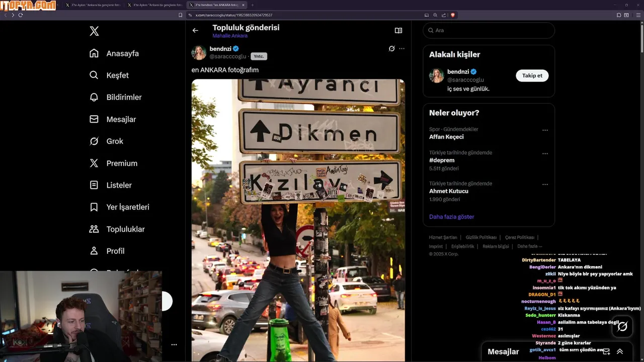Screen dimensions: 644x362
Task: Switch to the second X'te Ayknı browser tab
Action: [x=155, y=5]
